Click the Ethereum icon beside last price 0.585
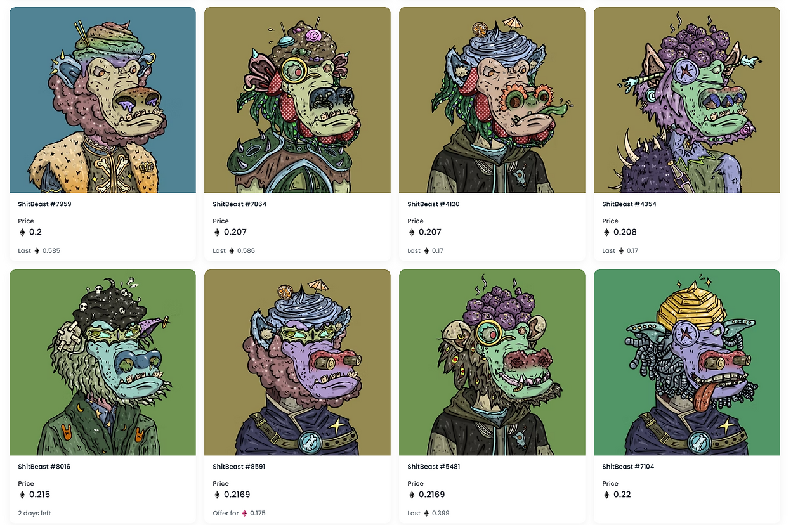The height and width of the screenshot is (525, 812). (37, 250)
